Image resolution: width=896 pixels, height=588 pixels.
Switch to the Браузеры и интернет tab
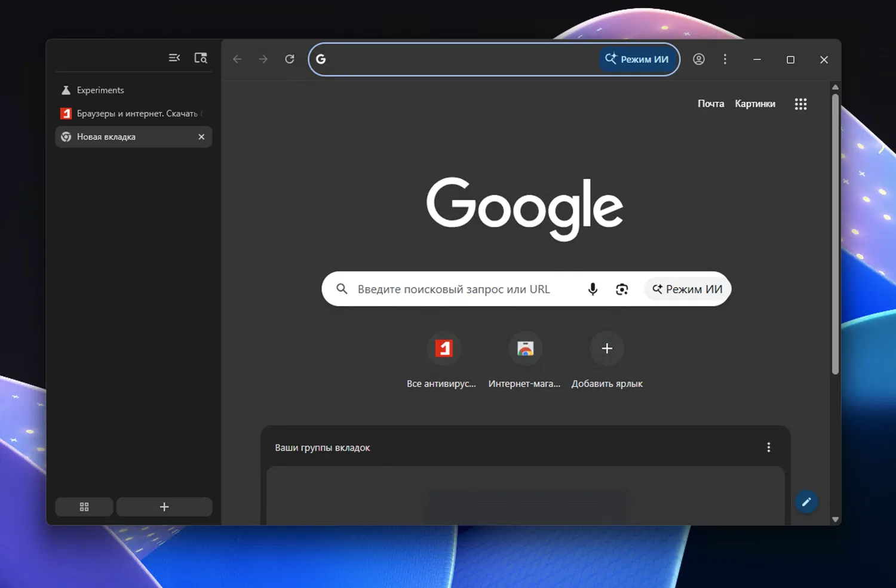[x=134, y=113]
